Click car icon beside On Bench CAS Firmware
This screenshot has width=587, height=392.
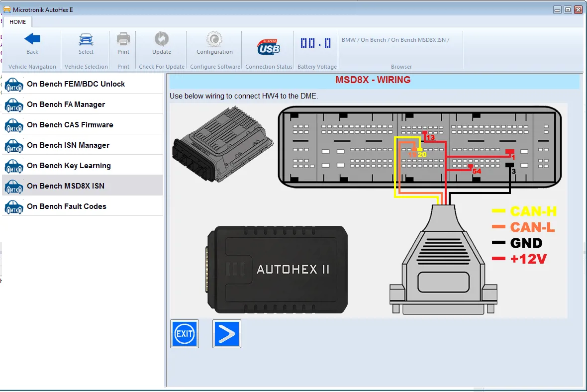[x=14, y=125]
